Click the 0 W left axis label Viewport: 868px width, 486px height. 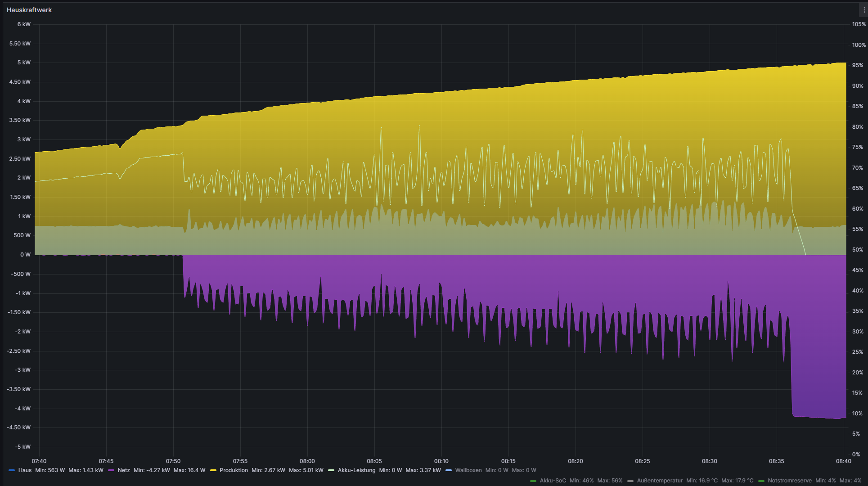[x=25, y=255]
